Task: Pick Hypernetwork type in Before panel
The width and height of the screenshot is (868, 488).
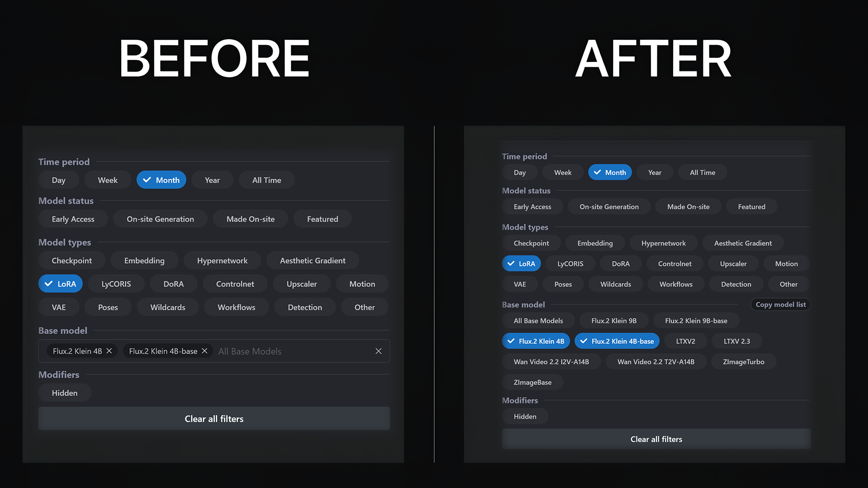Action: [222, 260]
